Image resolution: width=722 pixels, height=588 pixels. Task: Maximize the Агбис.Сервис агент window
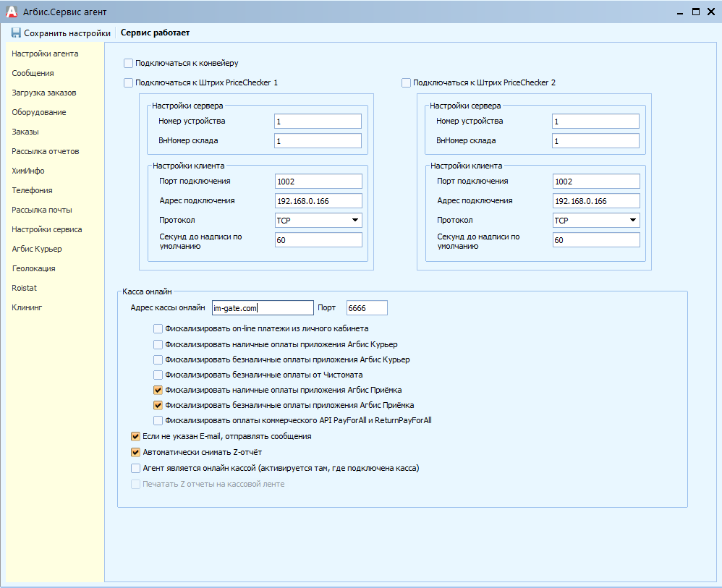click(x=696, y=12)
